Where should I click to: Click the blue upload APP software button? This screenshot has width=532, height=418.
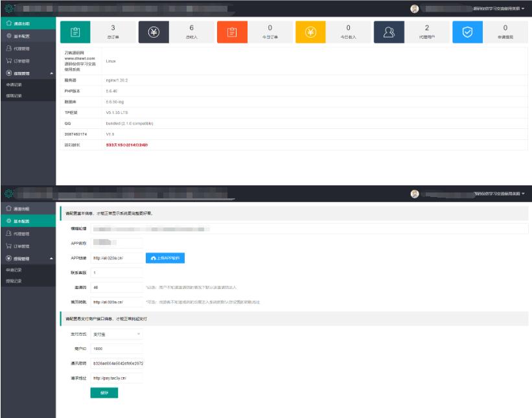click(x=165, y=258)
